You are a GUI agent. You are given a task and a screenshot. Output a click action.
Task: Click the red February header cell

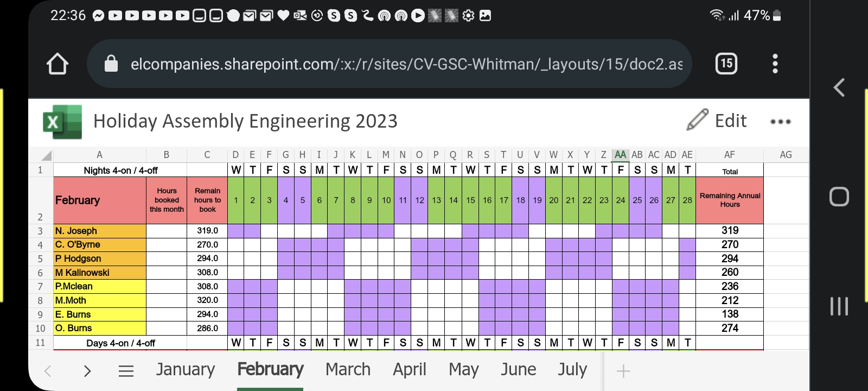[100, 200]
